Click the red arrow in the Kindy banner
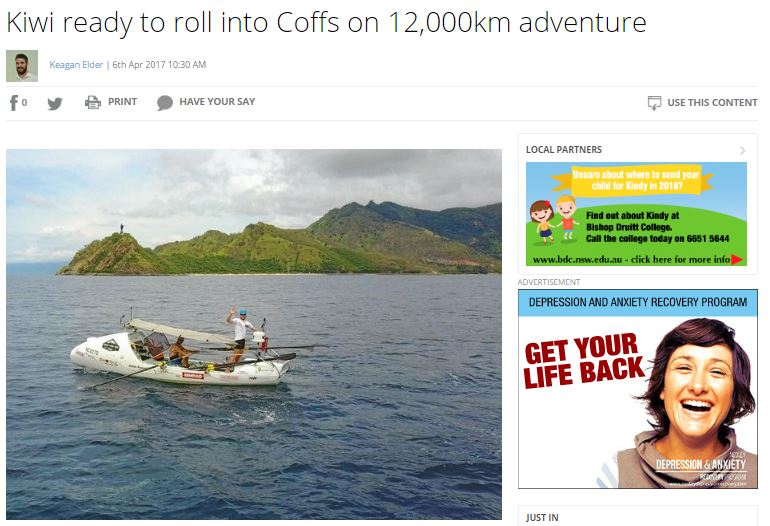This screenshot has height=526, width=770. point(737,260)
